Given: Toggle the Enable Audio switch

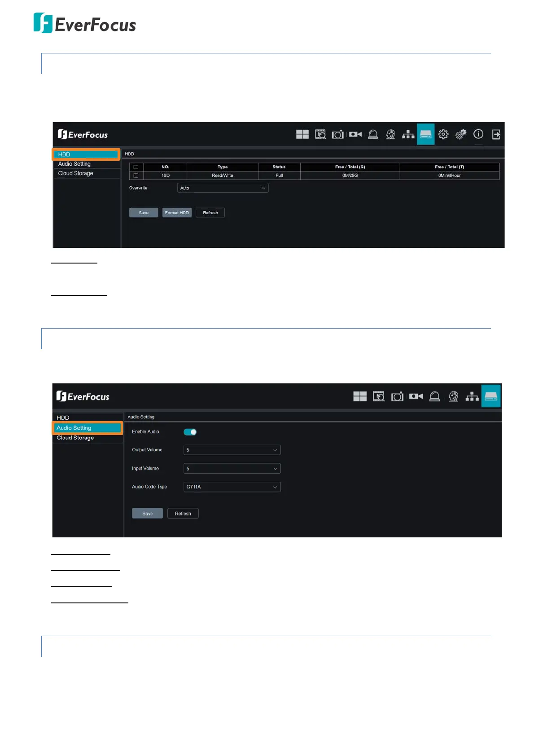Looking at the screenshot, I should [x=190, y=432].
